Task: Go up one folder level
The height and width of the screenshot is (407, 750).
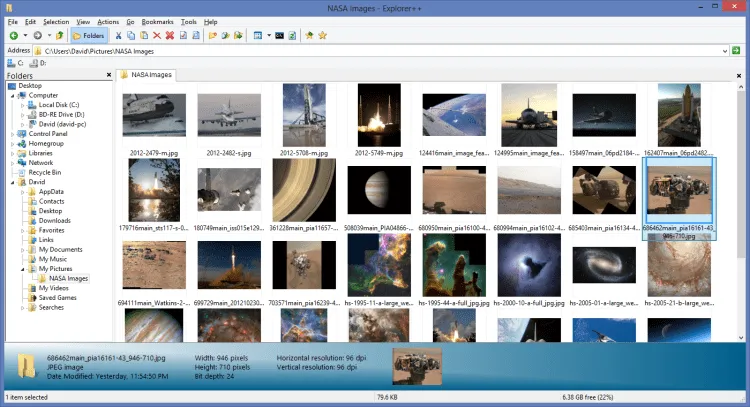Action: tap(59, 35)
